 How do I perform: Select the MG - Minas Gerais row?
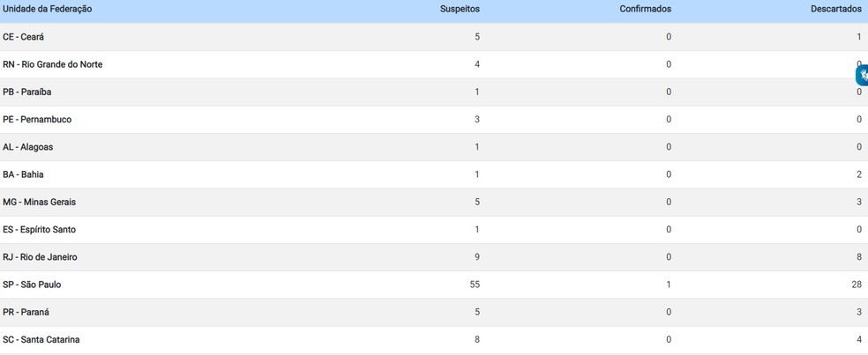pos(40,202)
